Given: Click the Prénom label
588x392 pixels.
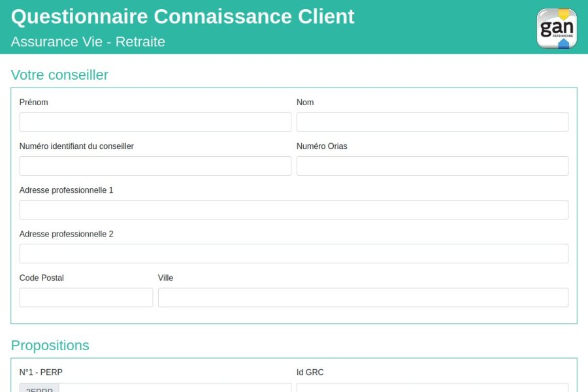Looking at the screenshot, I should click(x=33, y=103).
